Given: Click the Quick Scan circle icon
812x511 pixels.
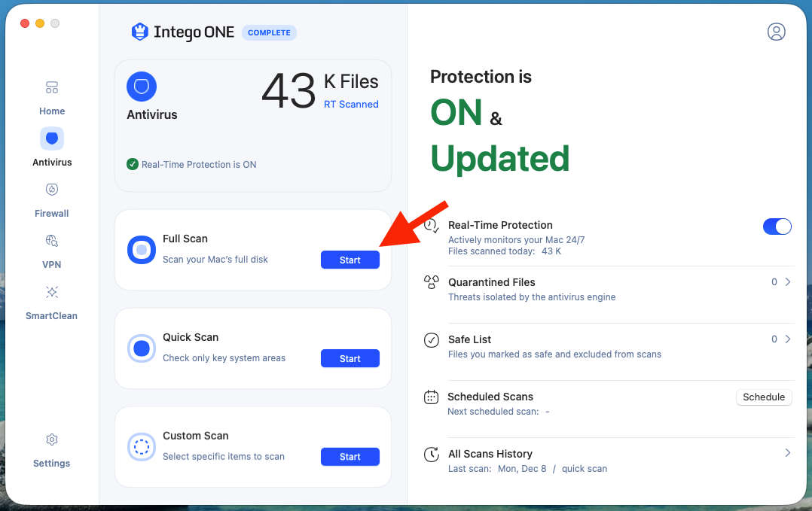Looking at the screenshot, I should pyautogui.click(x=142, y=348).
